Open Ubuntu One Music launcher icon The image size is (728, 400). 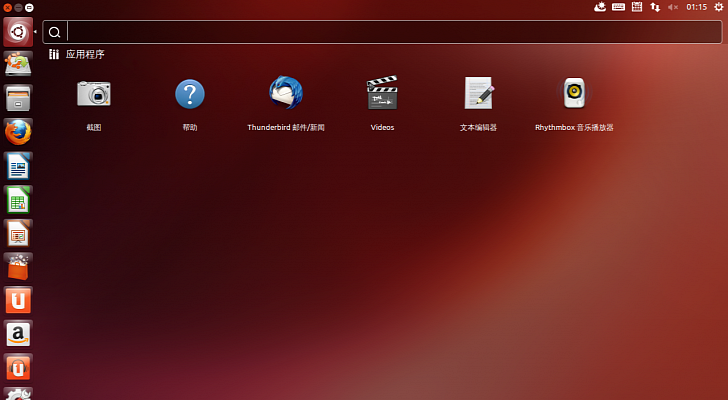[18, 368]
